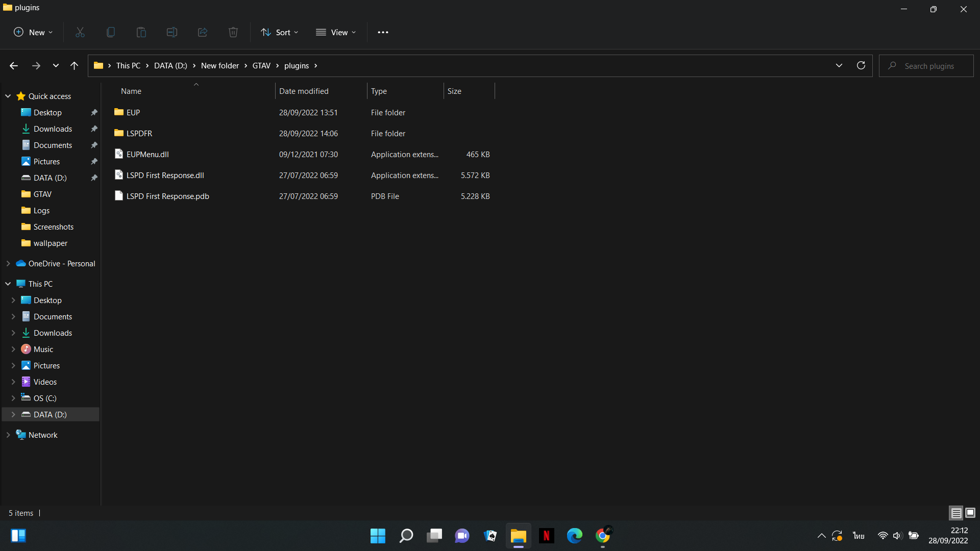Screen dimensions: 980x551
Task: Click the Paste icon in toolbar
Action: tap(141, 32)
